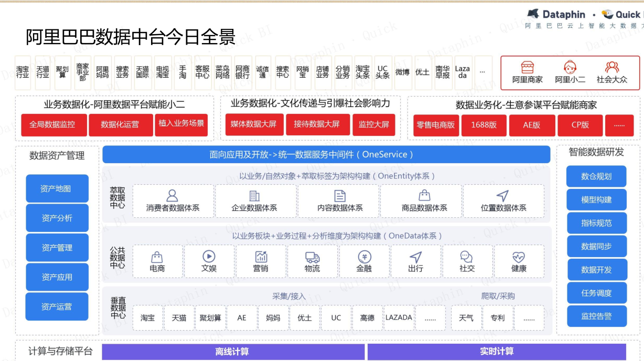Click the 阿里商家 shop icon

tap(528, 67)
